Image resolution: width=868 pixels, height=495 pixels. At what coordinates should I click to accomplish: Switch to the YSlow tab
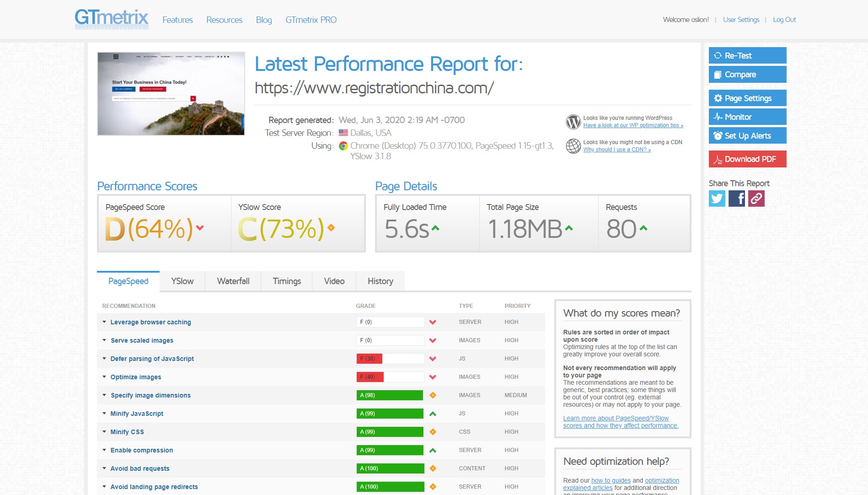click(x=182, y=281)
